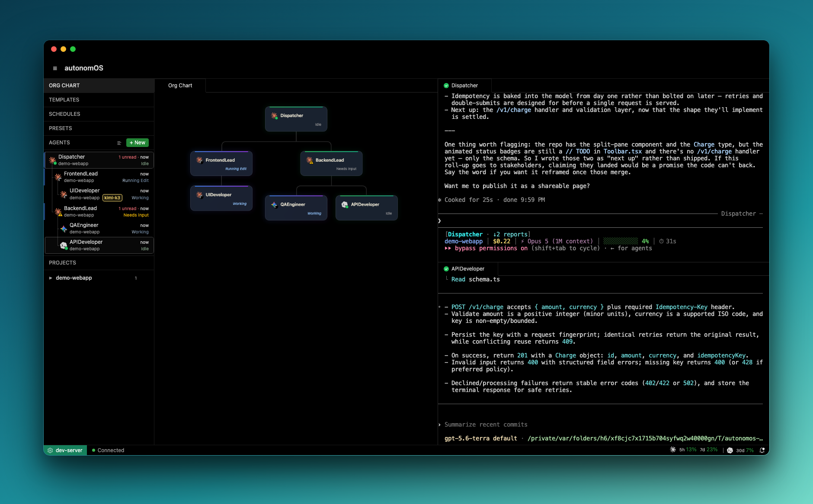Click the context usage progress bar at 4%
This screenshot has width=813, height=504.
pos(621,241)
